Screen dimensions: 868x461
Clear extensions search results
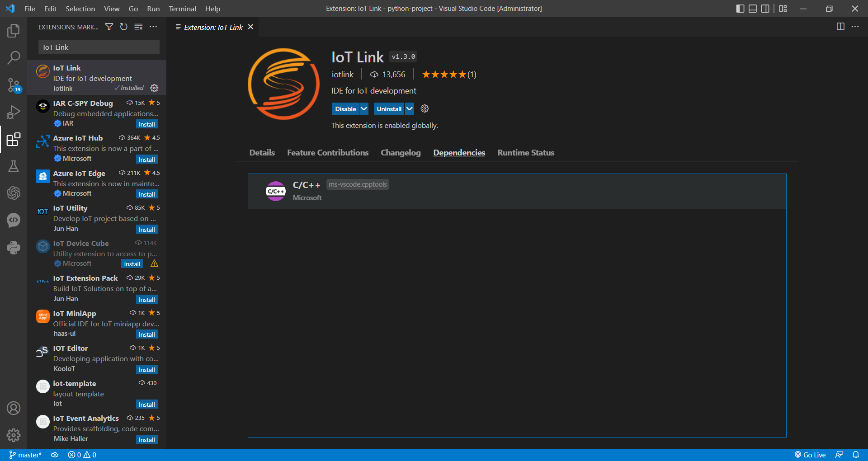click(x=138, y=27)
